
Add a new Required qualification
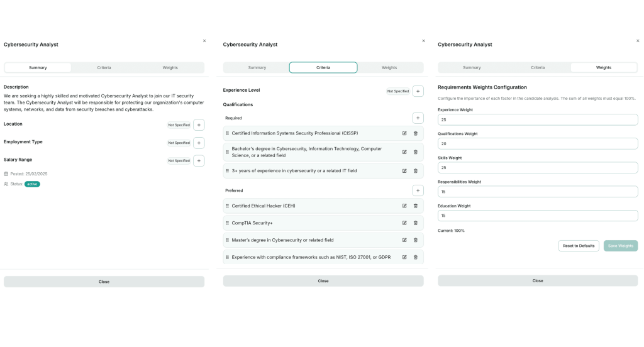coord(418,118)
